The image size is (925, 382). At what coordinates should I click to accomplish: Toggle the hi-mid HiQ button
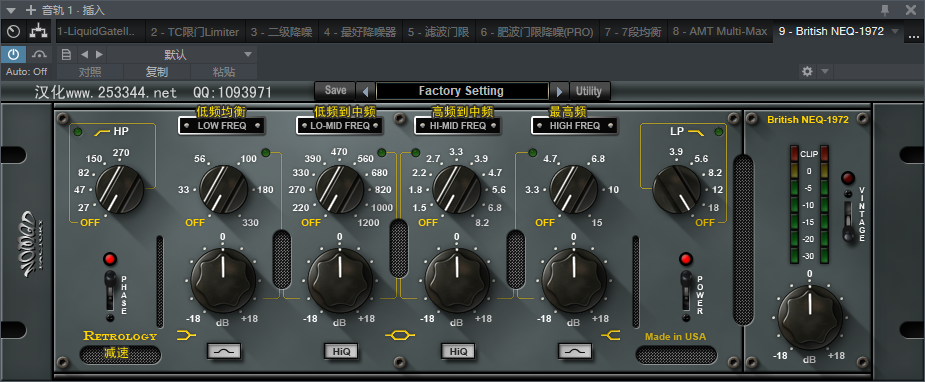[458, 351]
